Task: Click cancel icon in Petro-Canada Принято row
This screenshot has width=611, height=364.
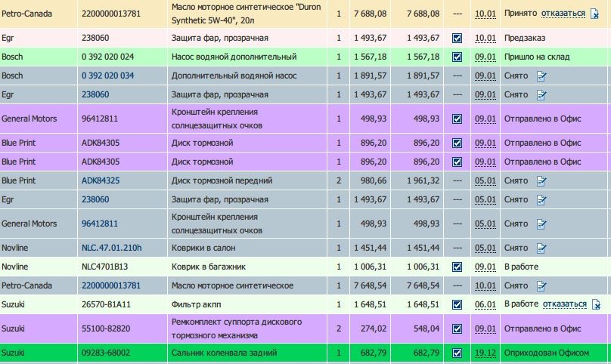Action: tap(594, 14)
